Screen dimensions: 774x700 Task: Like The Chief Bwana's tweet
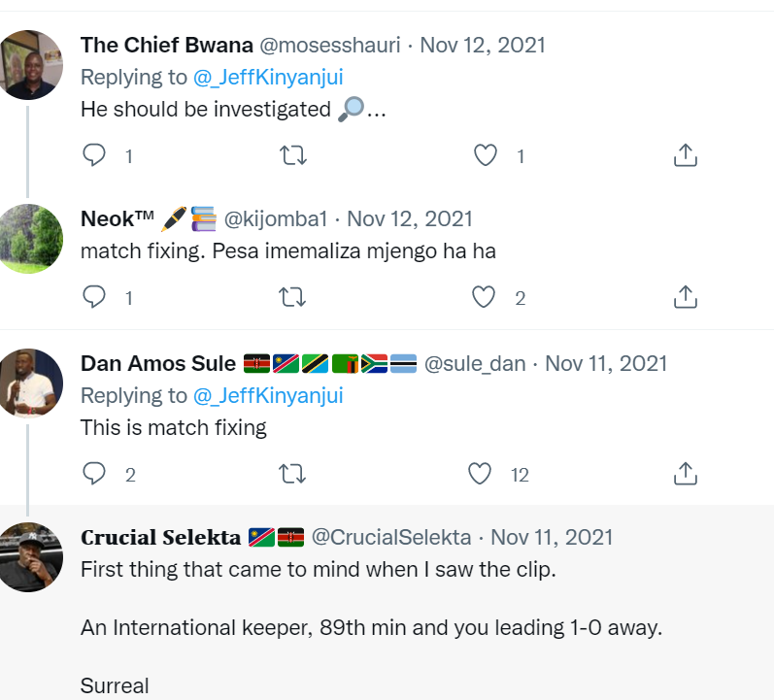(x=485, y=155)
